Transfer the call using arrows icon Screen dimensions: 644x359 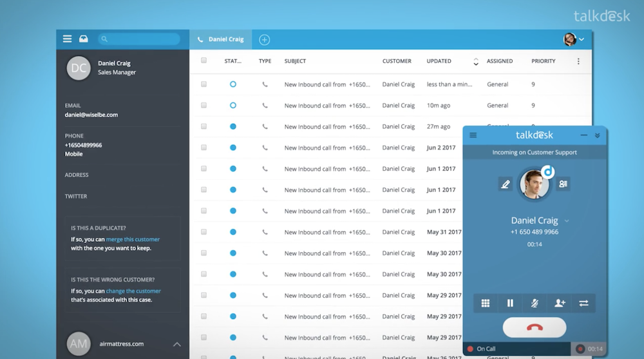(x=583, y=303)
